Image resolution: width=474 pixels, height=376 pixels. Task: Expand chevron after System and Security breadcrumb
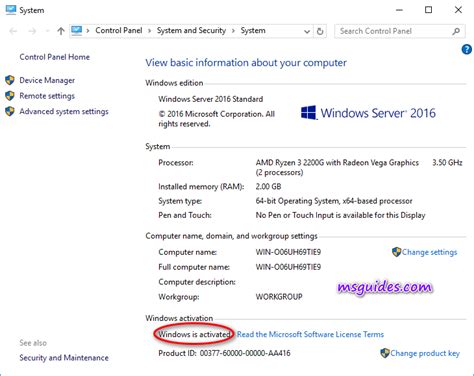[x=233, y=31]
